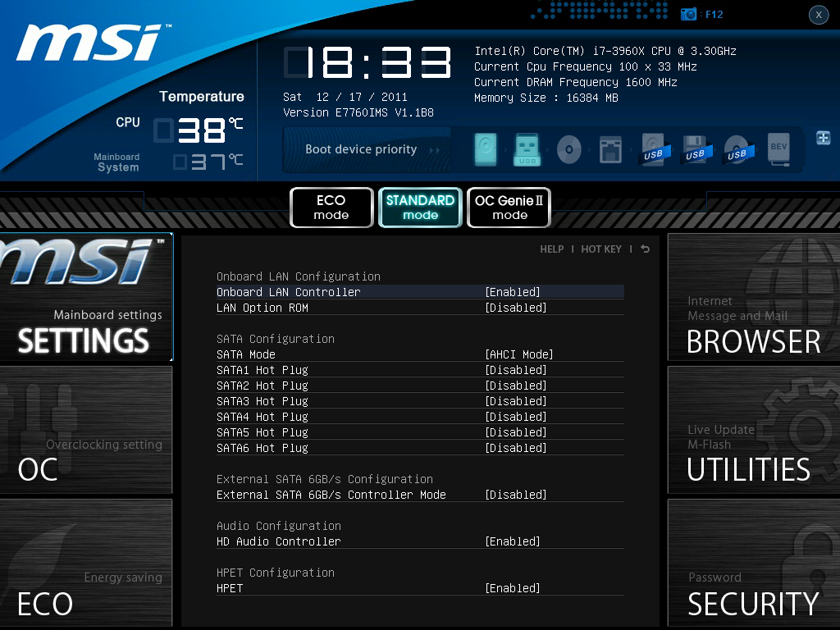Select External SATA 6GB/s Controller Mode label
The height and width of the screenshot is (630, 840).
point(331,495)
